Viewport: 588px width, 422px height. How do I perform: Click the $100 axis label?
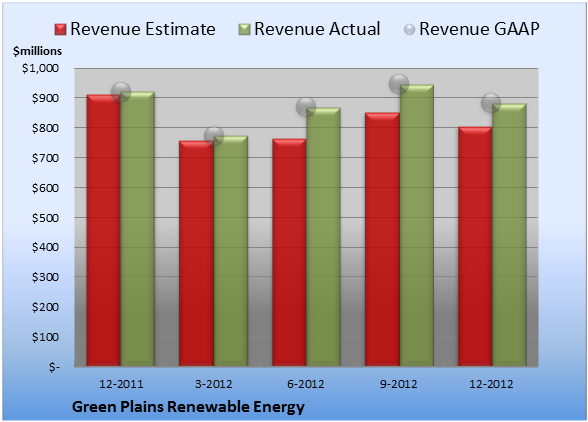[45, 337]
